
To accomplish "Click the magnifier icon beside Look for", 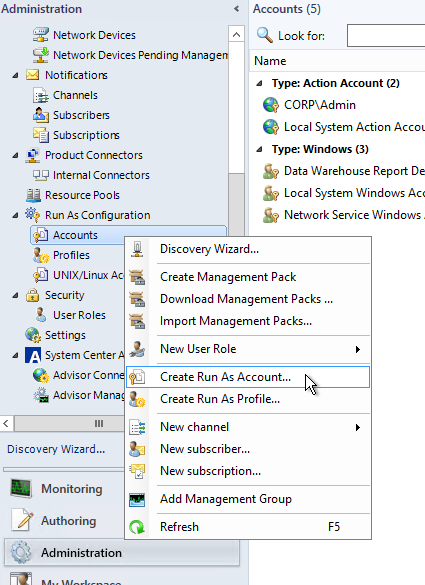I will point(265,35).
